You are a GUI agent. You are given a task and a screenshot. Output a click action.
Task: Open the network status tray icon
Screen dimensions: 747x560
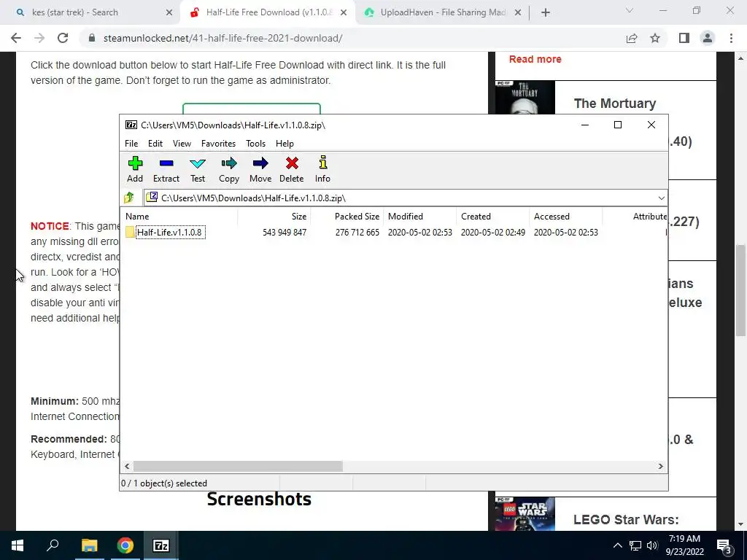pyautogui.click(x=635, y=545)
